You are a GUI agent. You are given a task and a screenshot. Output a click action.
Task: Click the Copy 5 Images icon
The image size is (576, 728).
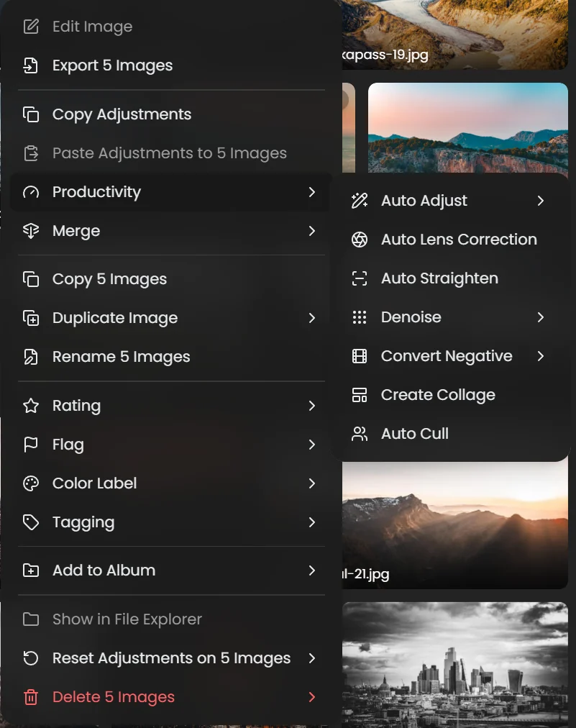pyautogui.click(x=31, y=279)
